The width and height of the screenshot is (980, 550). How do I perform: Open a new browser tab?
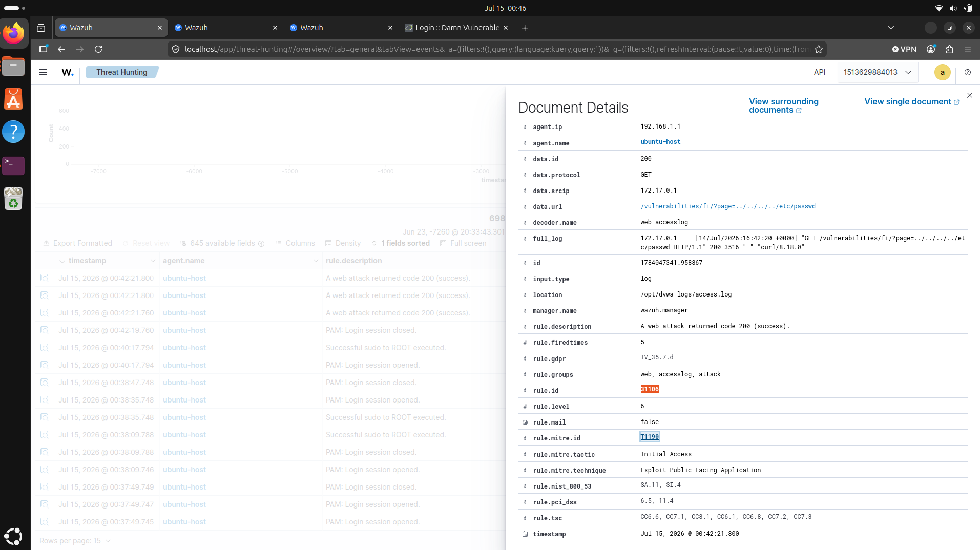(x=525, y=28)
